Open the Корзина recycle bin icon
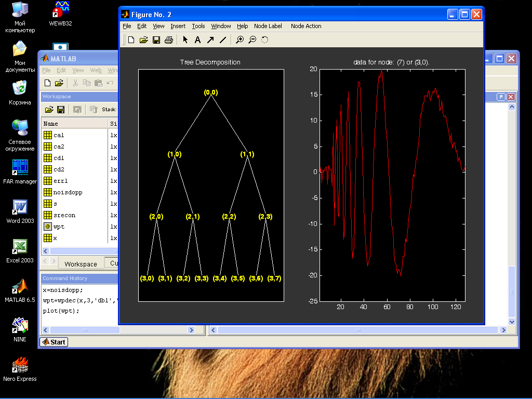Image resolution: width=532 pixels, height=399 pixels. [20, 92]
